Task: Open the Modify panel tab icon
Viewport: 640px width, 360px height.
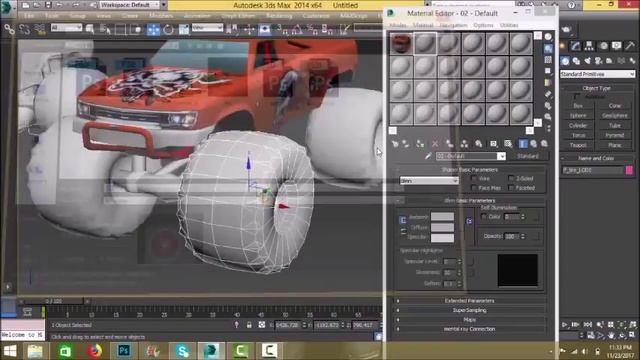Action: (x=576, y=46)
